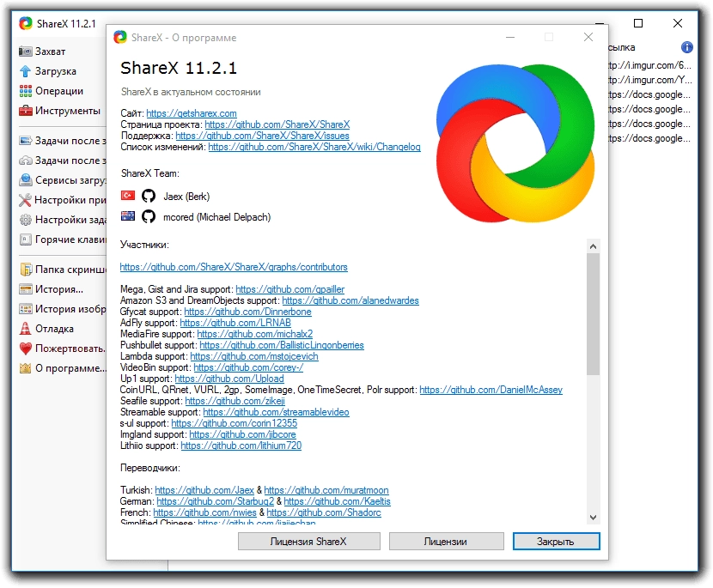Click ShareX icon in About dialog title bar
The height and width of the screenshot is (588, 713).
[120, 37]
